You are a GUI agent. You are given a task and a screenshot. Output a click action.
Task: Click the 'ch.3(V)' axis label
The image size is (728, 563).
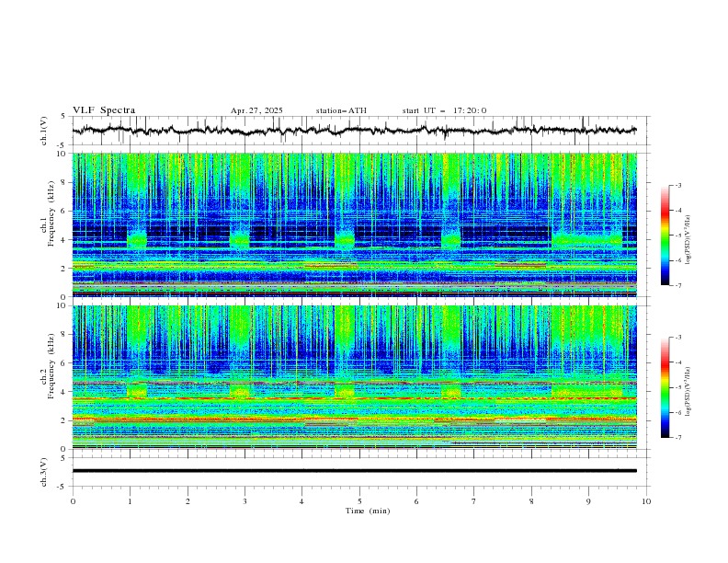click(x=44, y=472)
